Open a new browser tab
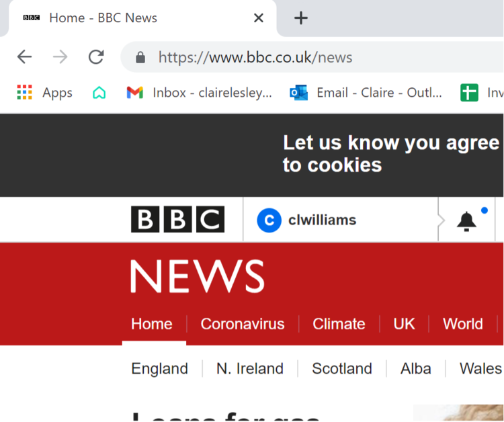 pyautogui.click(x=301, y=18)
